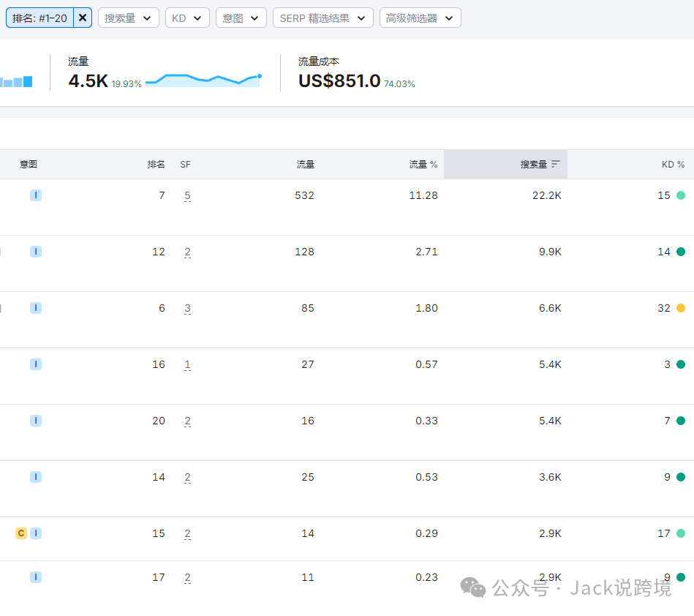Click the 搜索量 column sort icon
The height and width of the screenshot is (616, 694).
556,165
